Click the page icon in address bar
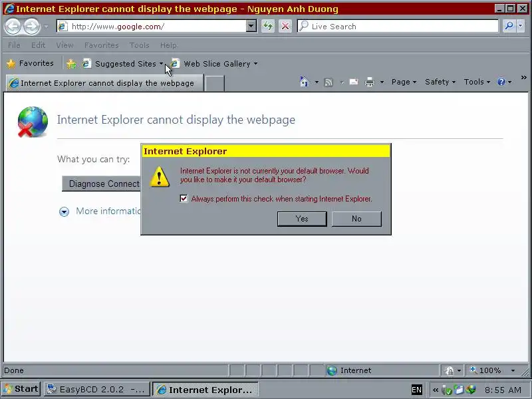The width and height of the screenshot is (532, 399). coord(63,27)
